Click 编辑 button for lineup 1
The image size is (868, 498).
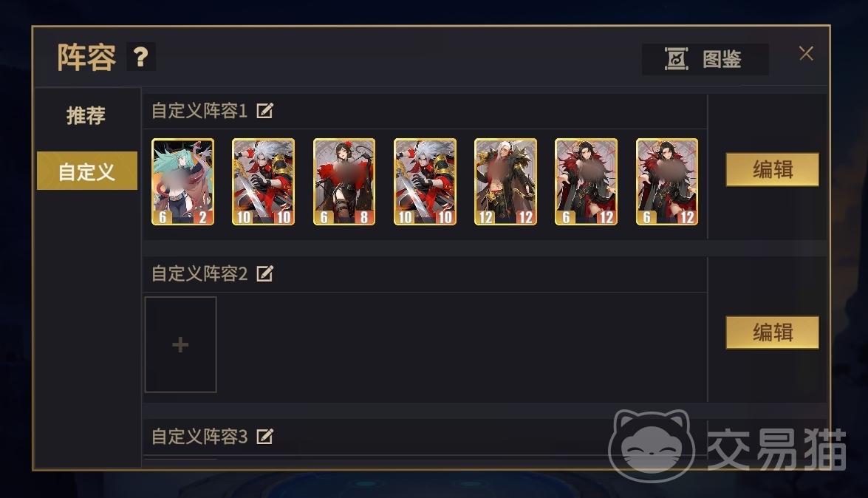coord(772,169)
